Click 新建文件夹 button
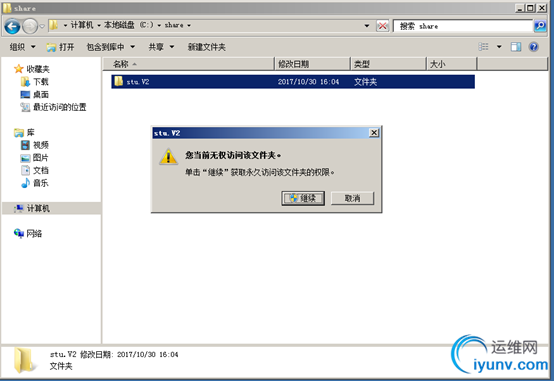 pyautogui.click(x=207, y=47)
